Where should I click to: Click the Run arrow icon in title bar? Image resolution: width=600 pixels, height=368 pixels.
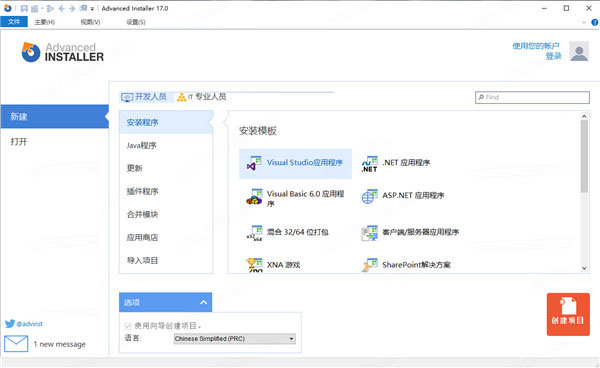pyautogui.click(x=50, y=8)
